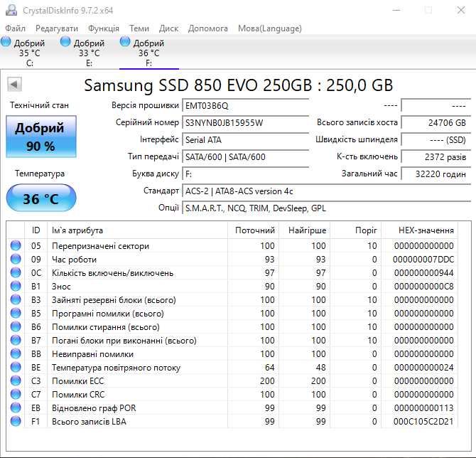Click the CrystalDiskInfo app icon in title bar
Image resolution: width=476 pixels, height=458 pixels.
point(11,10)
